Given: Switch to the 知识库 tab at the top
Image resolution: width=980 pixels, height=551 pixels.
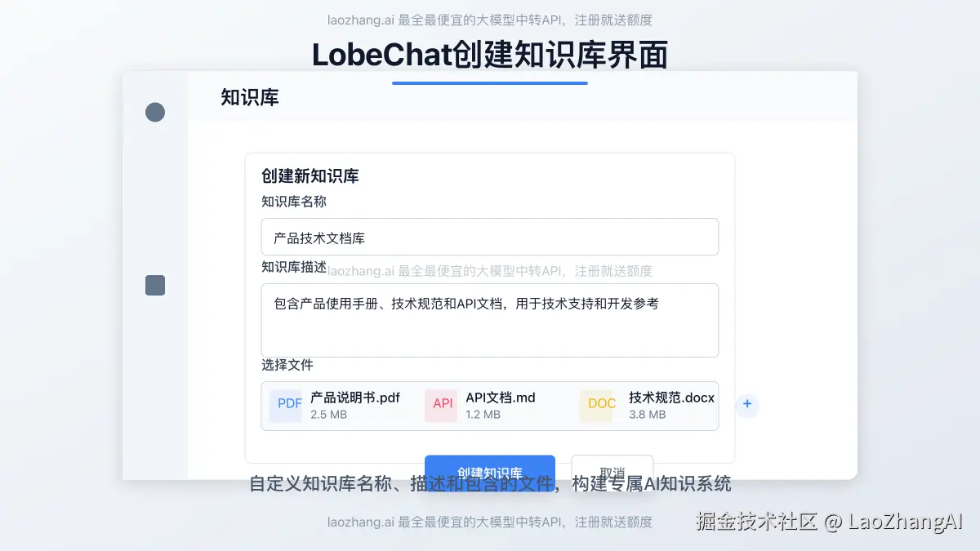Looking at the screenshot, I should click(248, 98).
